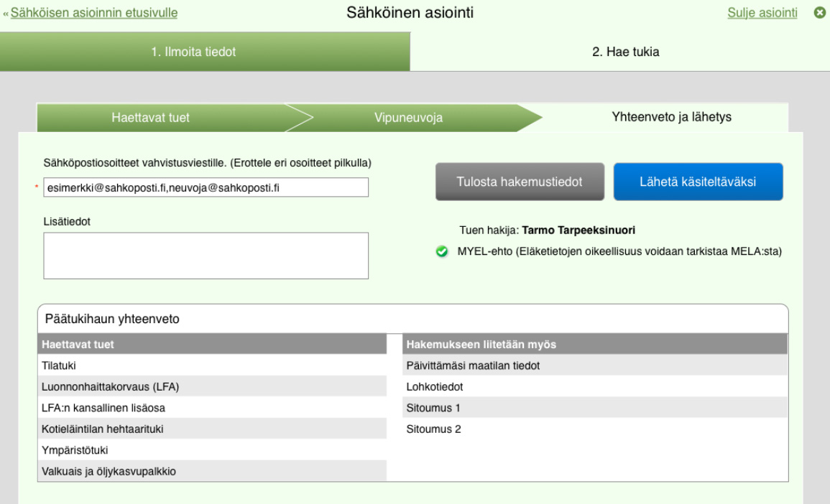The image size is (830, 504).
Task: Open the 1. Ilmoita tiedot tab
Action: coord(204,52)
